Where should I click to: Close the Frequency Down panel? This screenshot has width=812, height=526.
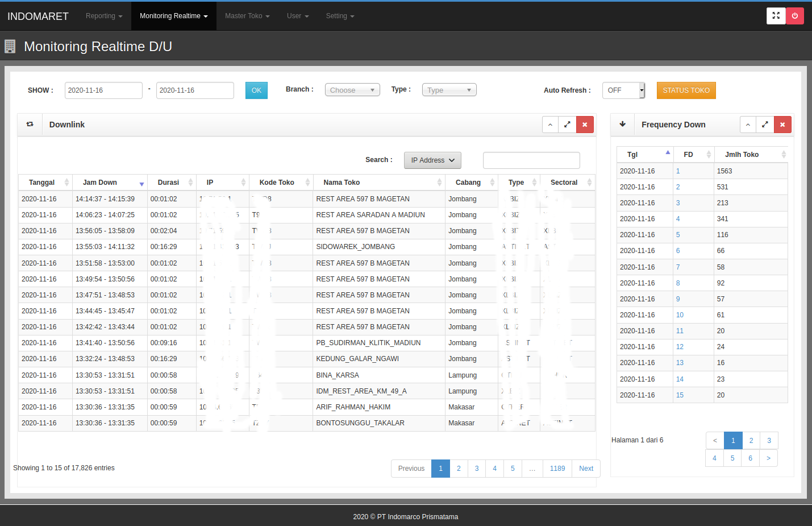782,125
